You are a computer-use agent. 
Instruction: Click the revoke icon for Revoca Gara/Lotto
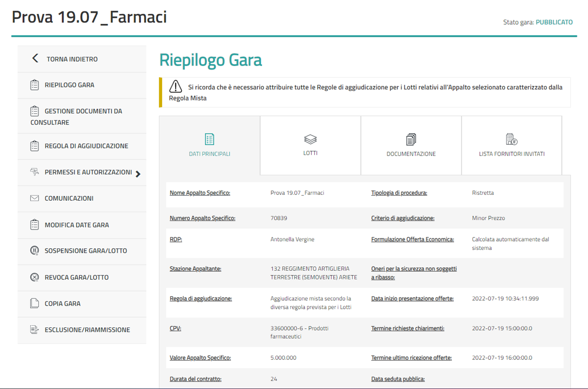(35, 277)
